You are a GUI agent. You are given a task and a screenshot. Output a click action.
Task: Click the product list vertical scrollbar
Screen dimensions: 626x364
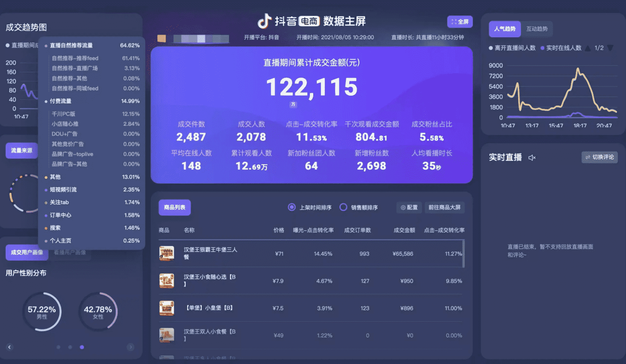pos(463,254)
